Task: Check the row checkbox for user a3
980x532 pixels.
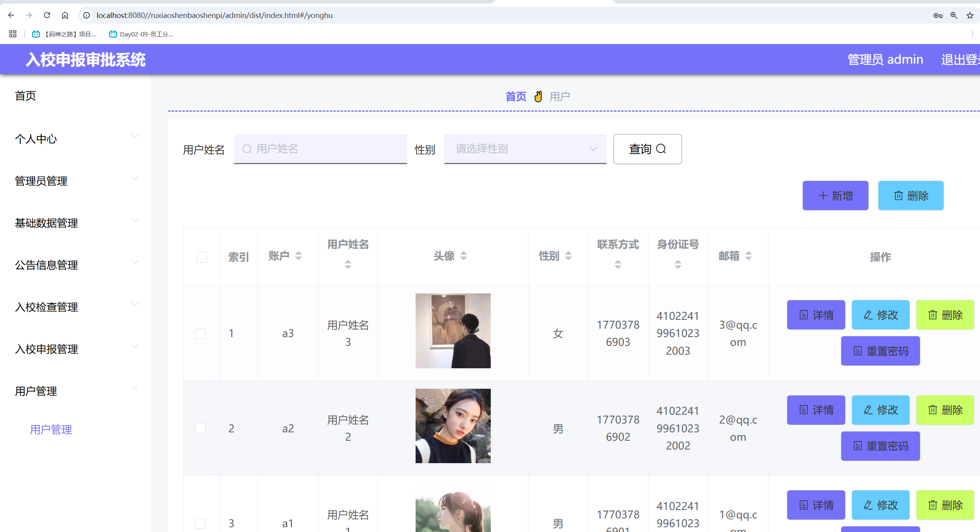Action: [x=200, y=333]
